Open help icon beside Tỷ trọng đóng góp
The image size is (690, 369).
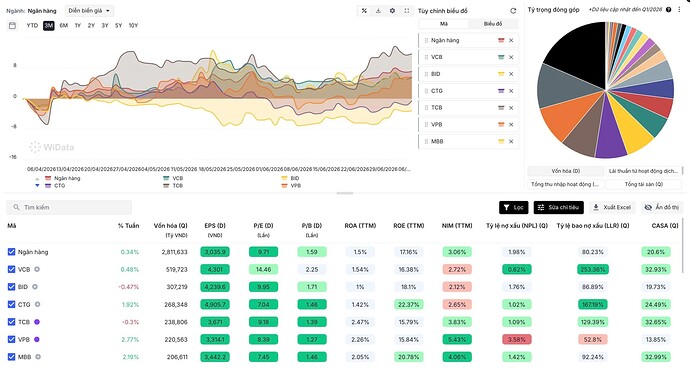668,10
